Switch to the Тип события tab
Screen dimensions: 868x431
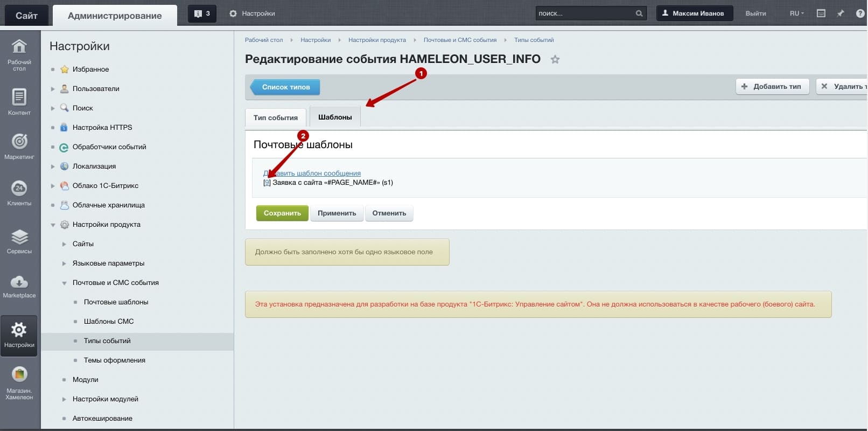click(276, 117)
